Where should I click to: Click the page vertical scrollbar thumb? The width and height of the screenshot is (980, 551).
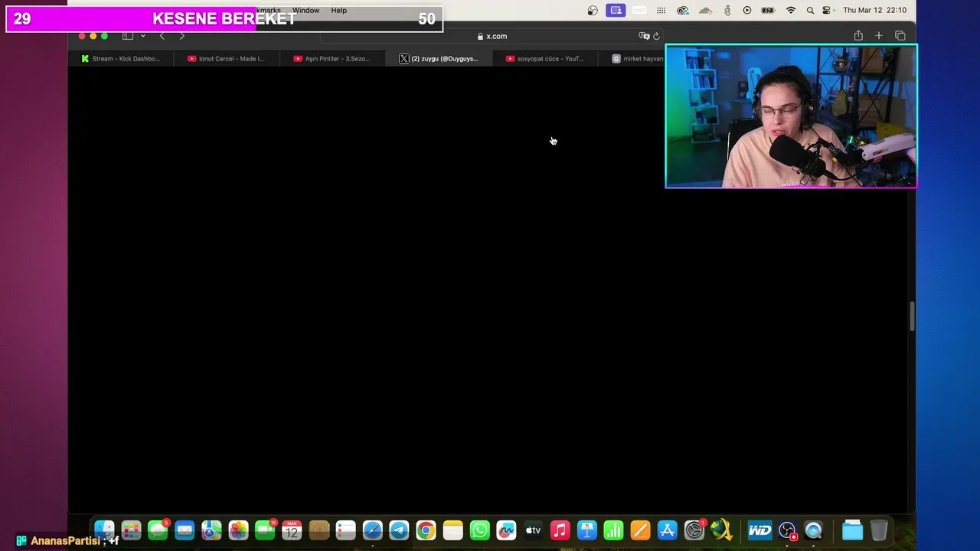(912, 316)
